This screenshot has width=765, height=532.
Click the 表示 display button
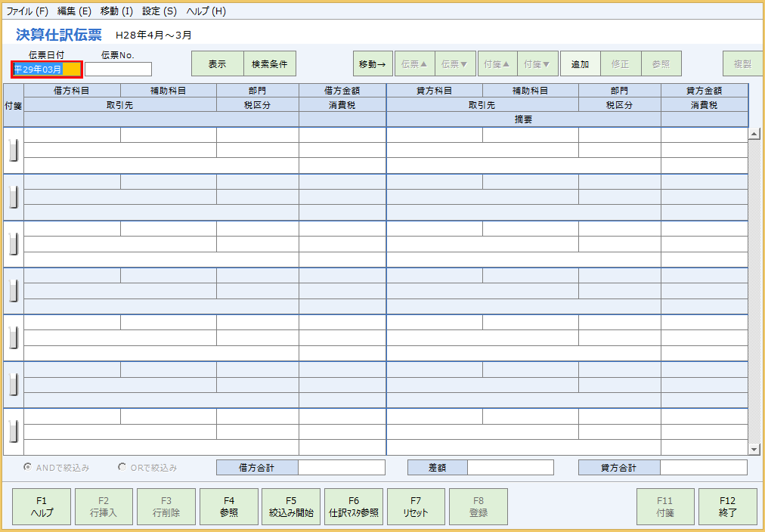coord(218,63)
